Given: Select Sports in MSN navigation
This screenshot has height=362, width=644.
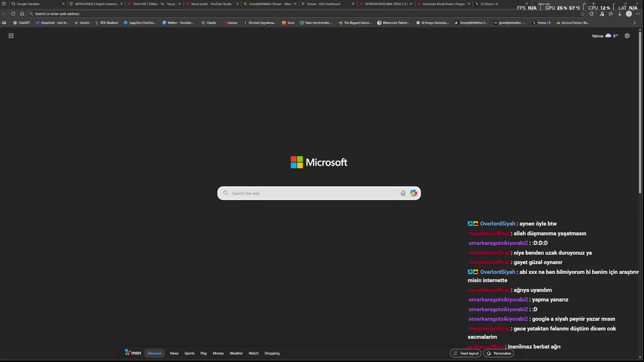Looking at the screenshot, I should pyautogui.click(x=189, y=353).
